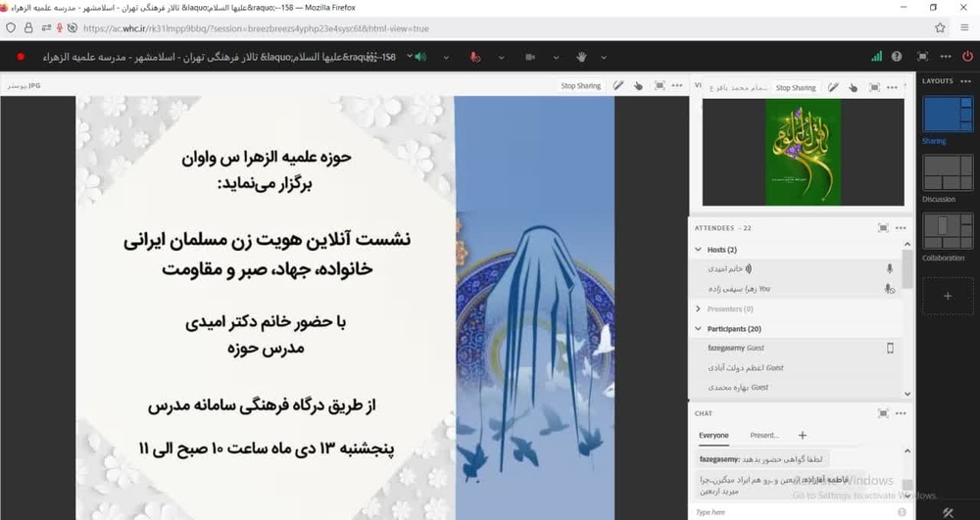Switch to the Collaboration layout thumbnail

click(948, 231)
